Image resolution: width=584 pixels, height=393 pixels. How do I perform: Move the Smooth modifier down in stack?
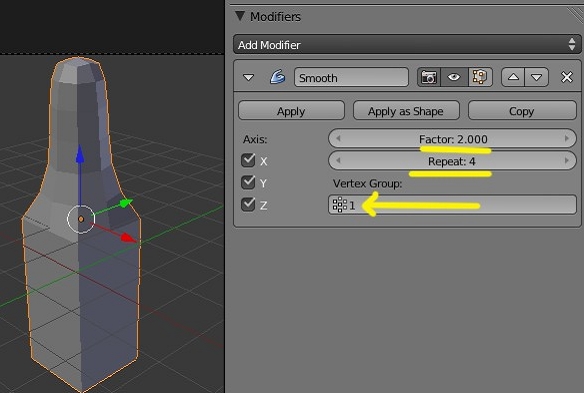click(536, 77)
